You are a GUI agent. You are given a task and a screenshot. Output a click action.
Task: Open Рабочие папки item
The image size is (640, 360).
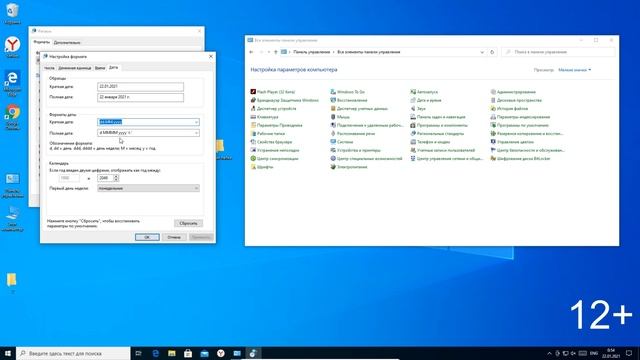268,133
